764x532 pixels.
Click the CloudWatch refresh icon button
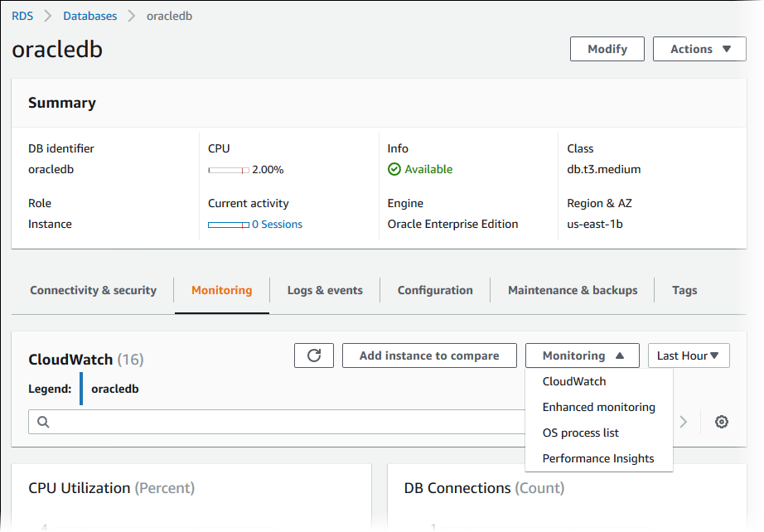pyautogui.click(x=314, y=355)
